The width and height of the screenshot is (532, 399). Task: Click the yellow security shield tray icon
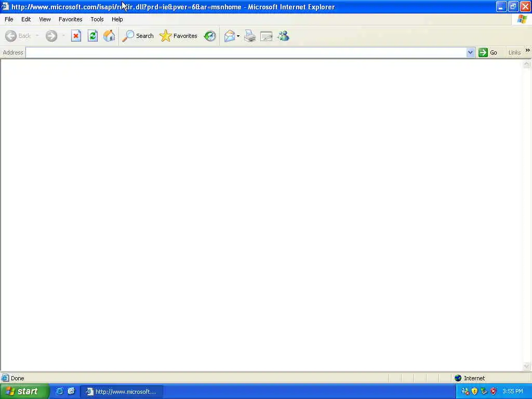(x=475, y=392)
